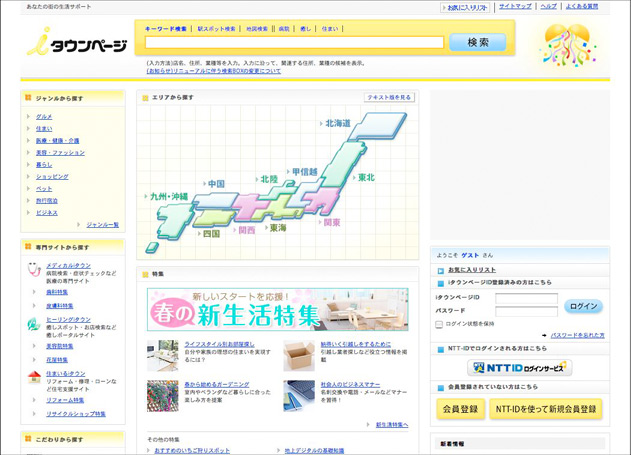The height and width of the screenshot is (455, 631).
Task: Switch to the 地図検索 tab
Action: 257,29
